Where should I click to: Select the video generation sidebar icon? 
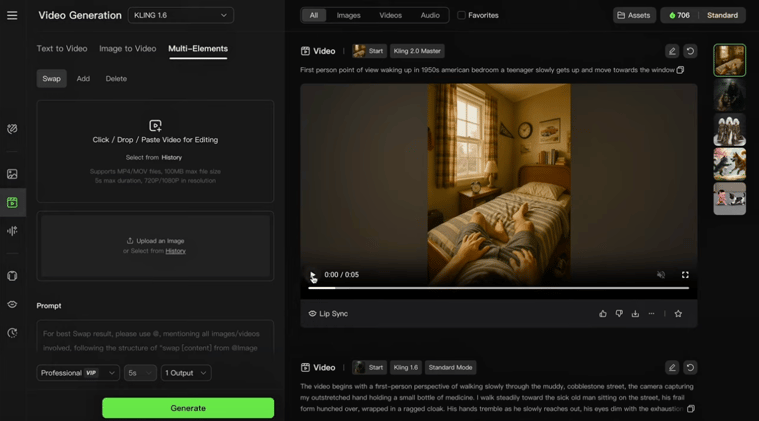(x=12, y=202)
